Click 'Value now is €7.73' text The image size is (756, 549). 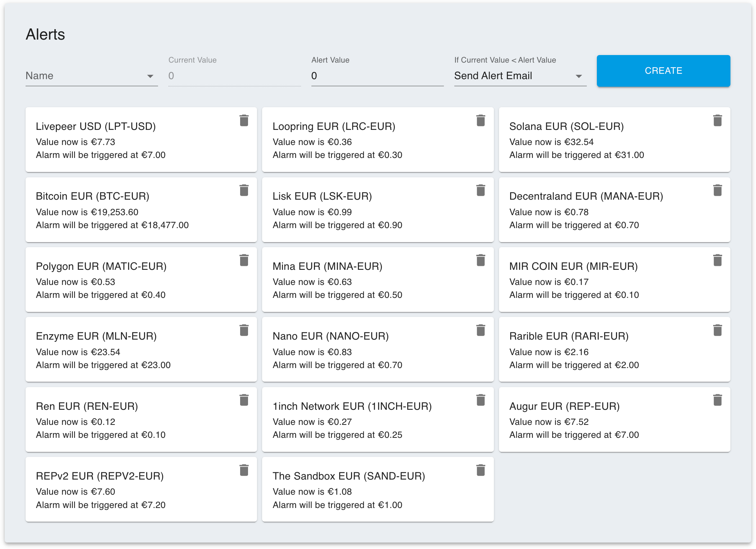point(76,142)
